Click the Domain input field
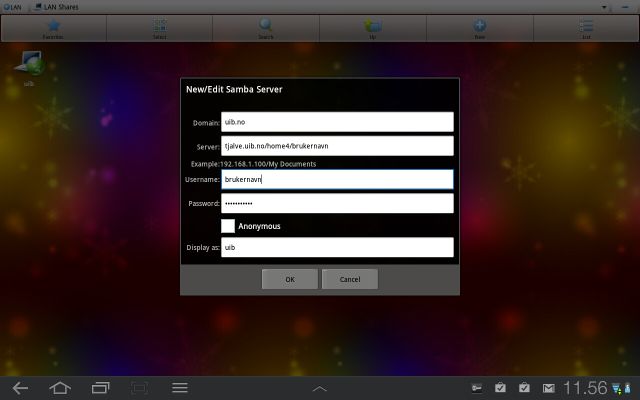The image size is (640, 400). (337, 122)
